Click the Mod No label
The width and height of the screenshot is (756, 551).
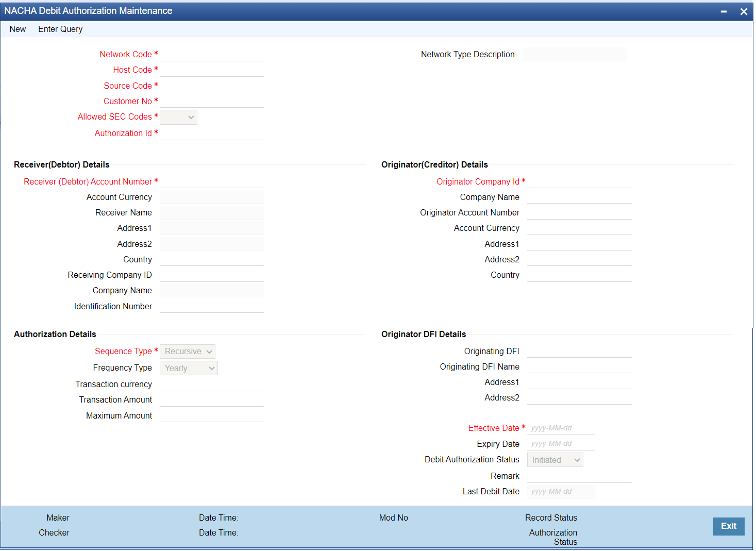394,518
